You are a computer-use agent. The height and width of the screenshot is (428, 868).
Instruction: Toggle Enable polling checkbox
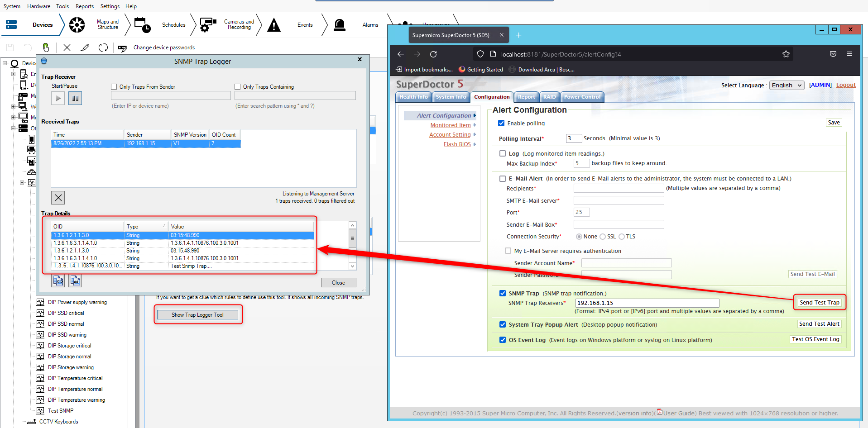pyautogui.click(x=501, y=123)
